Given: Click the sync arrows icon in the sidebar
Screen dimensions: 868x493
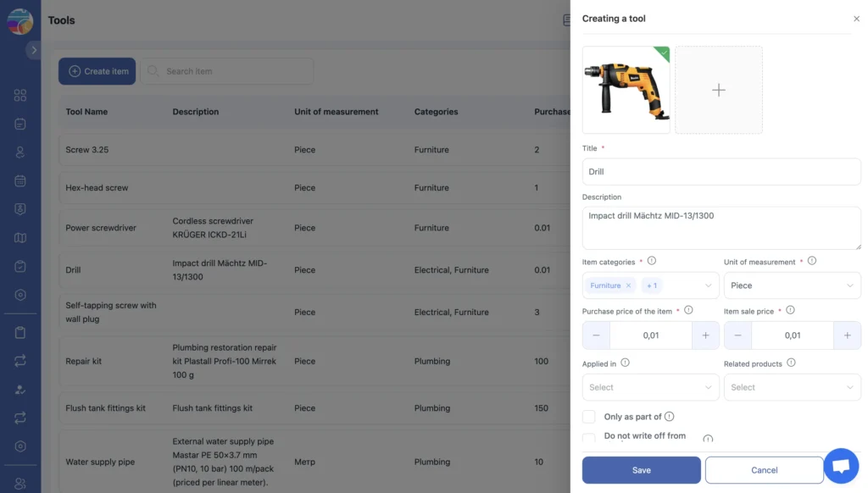Looking at the screenshot, I should 20,360.
